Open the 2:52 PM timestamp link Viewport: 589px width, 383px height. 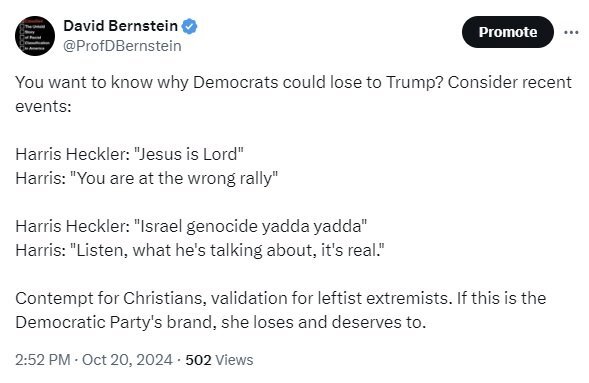click(x=43, y=360)
